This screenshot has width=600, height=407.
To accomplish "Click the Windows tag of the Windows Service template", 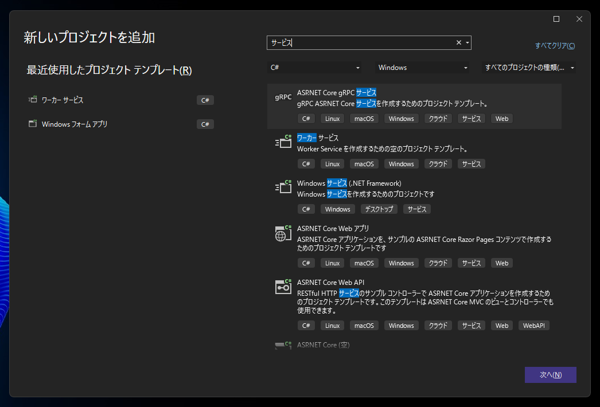I will pyautogui.click(x=338, y=209).
